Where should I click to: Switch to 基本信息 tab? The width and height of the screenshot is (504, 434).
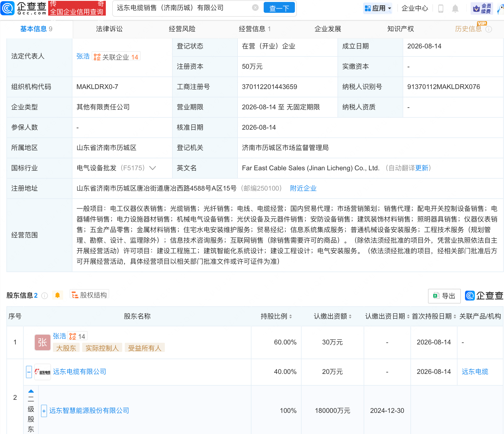coord(36,29)
